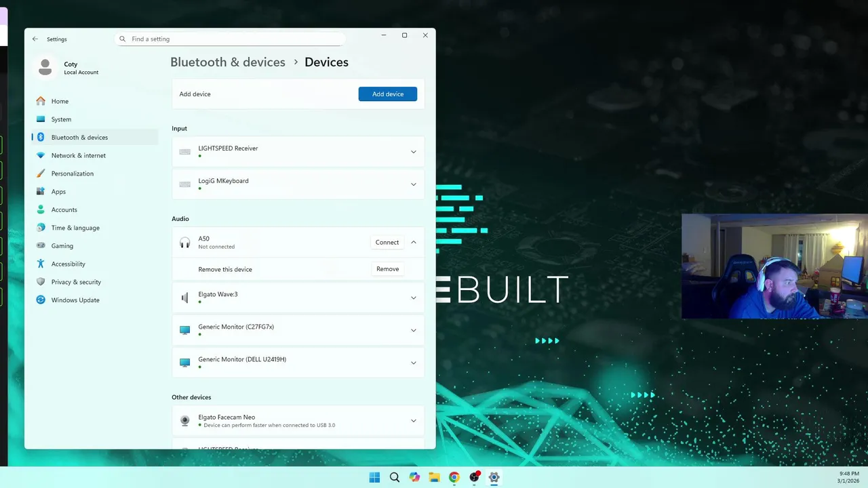Image resolution: width=868 pixels, height=488 pixels.
Task: Open Network & internet settings
Action: pos(95,155)
